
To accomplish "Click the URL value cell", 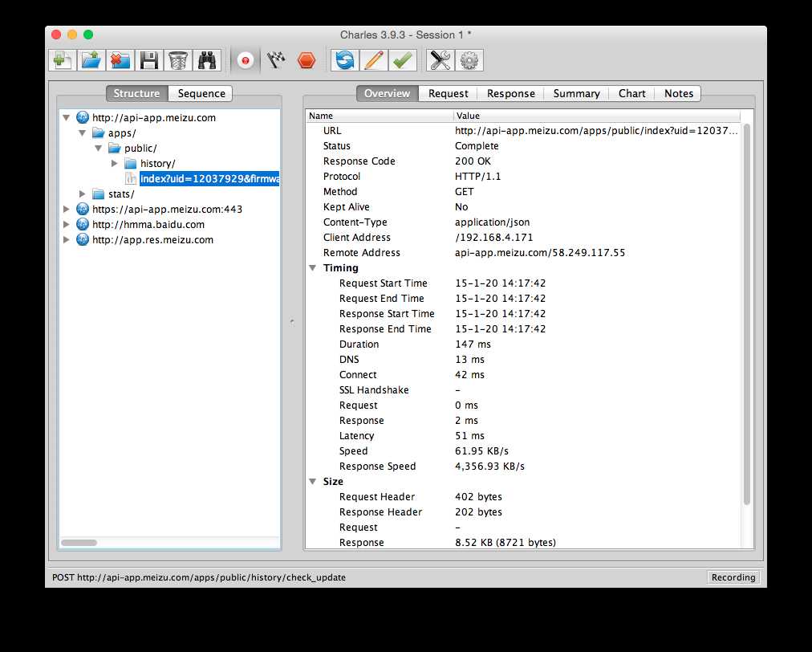I will (x=596, y=131).
